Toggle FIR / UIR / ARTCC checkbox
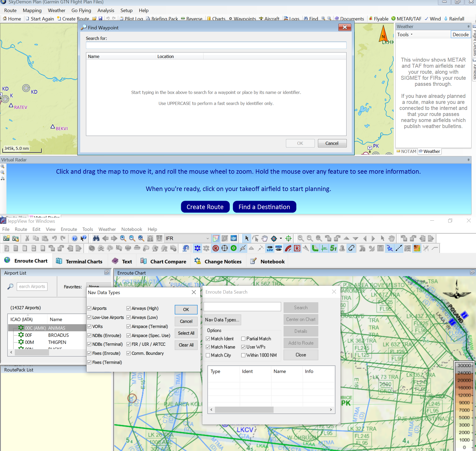Image resolution: width=476 pixels, height=451 pixels. (129, 344)
